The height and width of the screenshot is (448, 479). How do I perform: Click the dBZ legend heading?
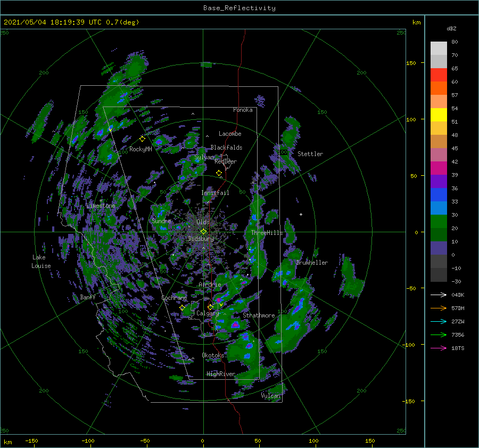click(451, 28)
